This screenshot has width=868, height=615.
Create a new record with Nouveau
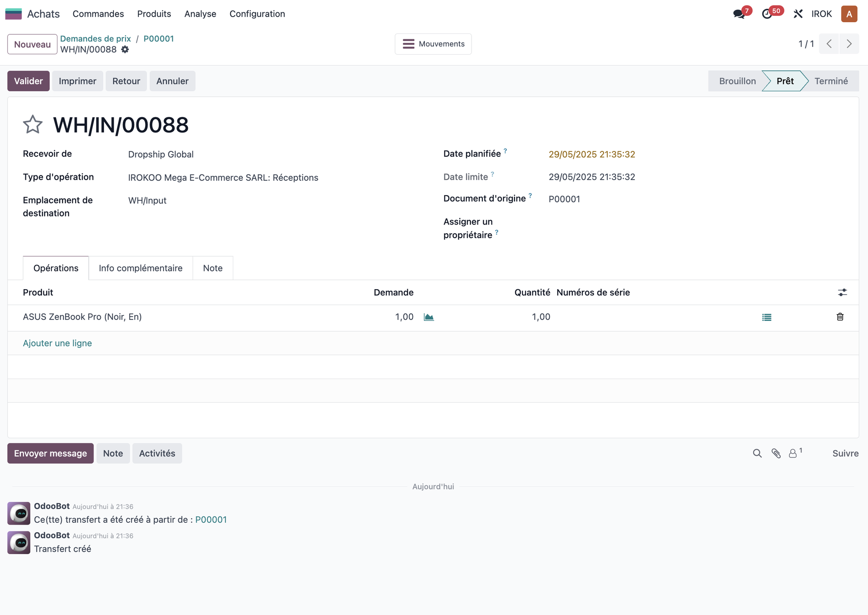pyautogui.click(x=32, y=44)
